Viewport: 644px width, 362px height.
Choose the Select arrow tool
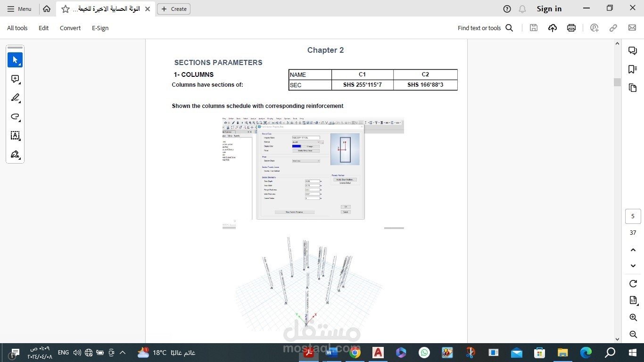[15, 60]
